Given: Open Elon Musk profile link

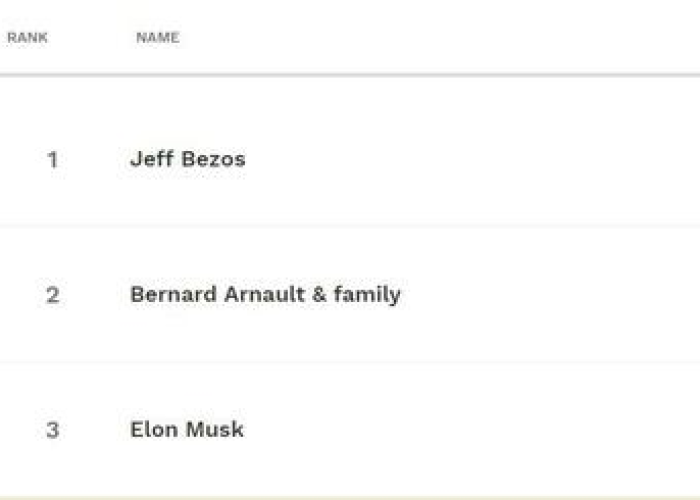Looking at the screenshot, I should [187, 429].
